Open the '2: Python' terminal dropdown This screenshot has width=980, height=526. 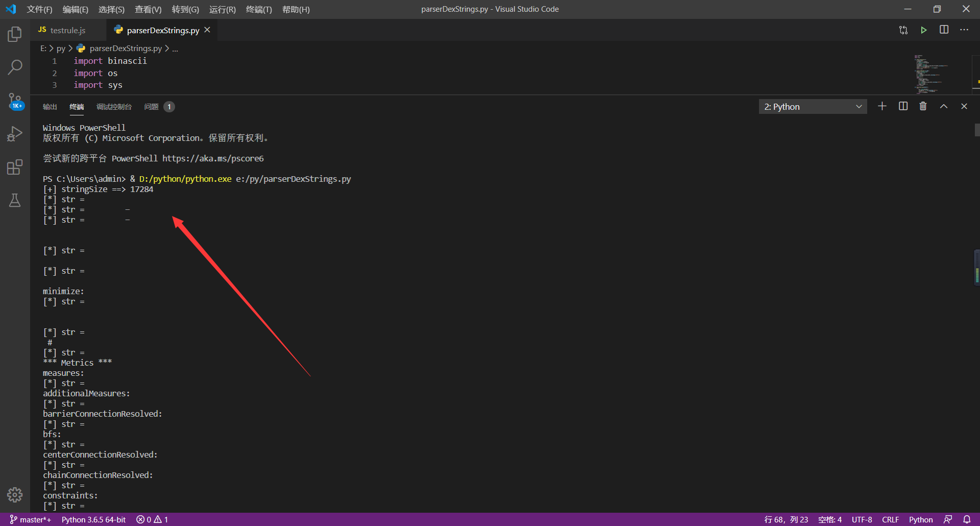tap(813, 107)
